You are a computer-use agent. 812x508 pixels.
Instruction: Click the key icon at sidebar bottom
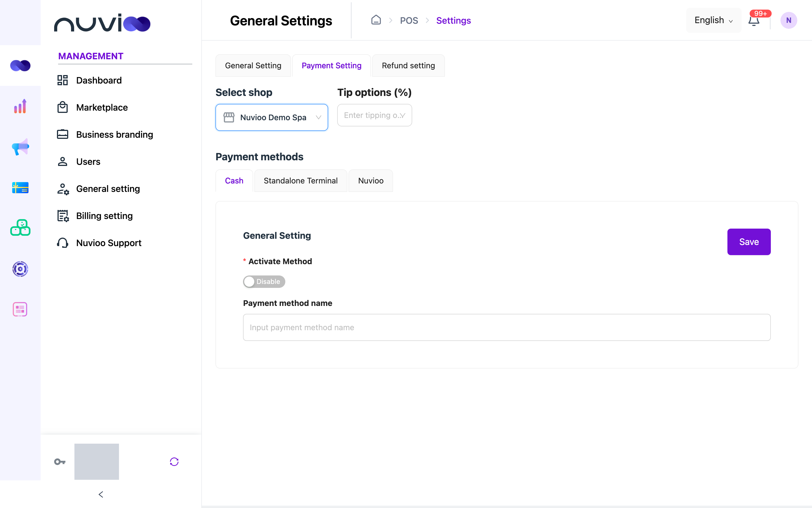(60, 462)
